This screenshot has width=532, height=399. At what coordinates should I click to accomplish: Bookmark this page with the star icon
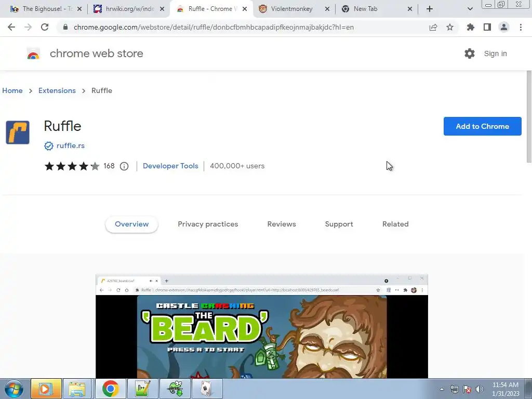(x=450, y=27)
